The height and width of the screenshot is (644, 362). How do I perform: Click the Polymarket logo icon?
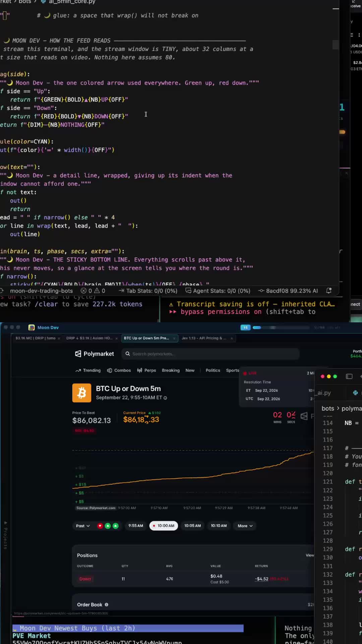pos(78,354)
